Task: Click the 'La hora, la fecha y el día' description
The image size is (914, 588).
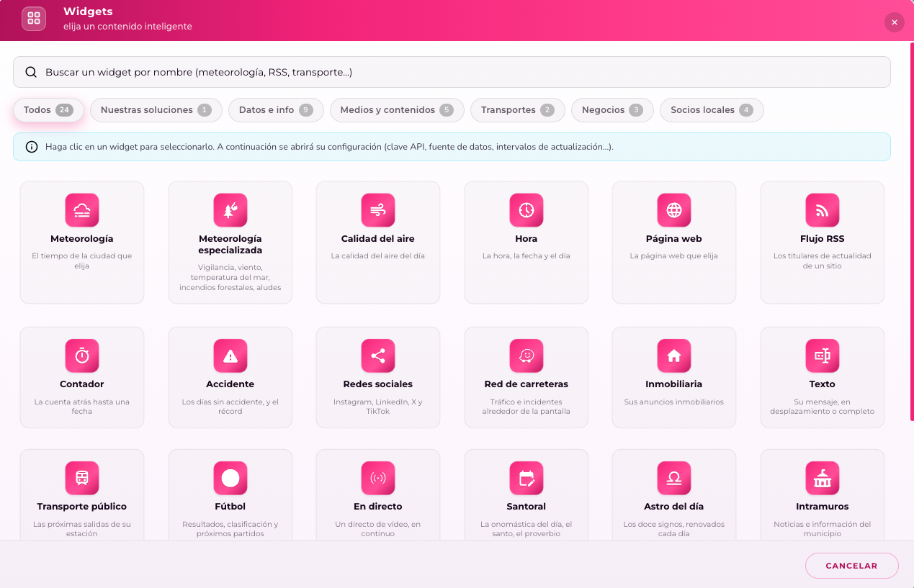Action: click(527, 255)
